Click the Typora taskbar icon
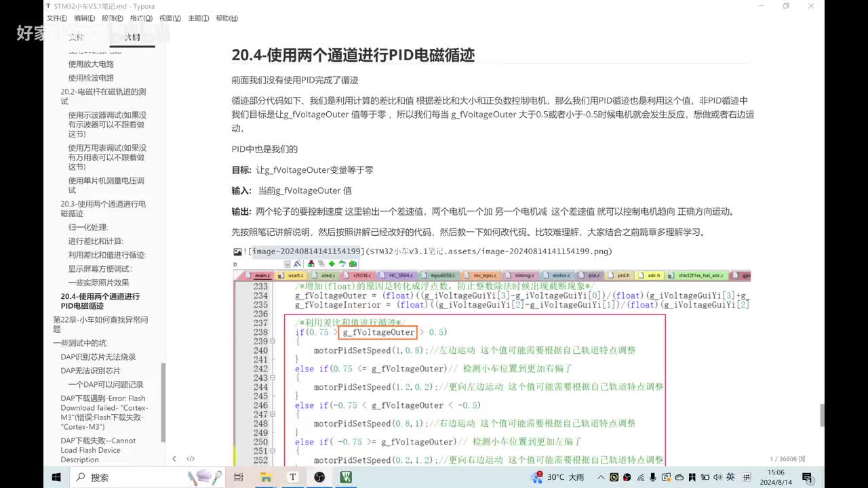 tap(293, 477)
